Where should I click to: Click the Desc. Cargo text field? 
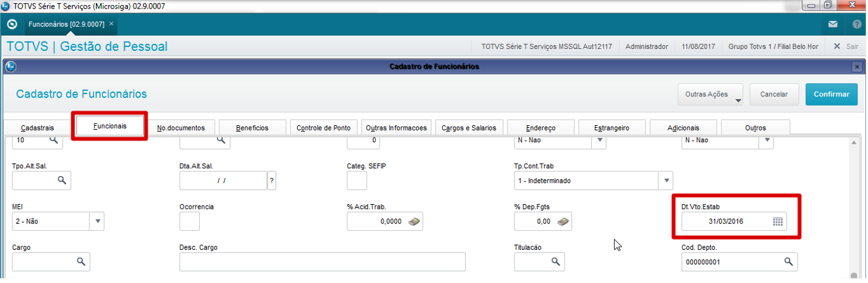point(323,262)
